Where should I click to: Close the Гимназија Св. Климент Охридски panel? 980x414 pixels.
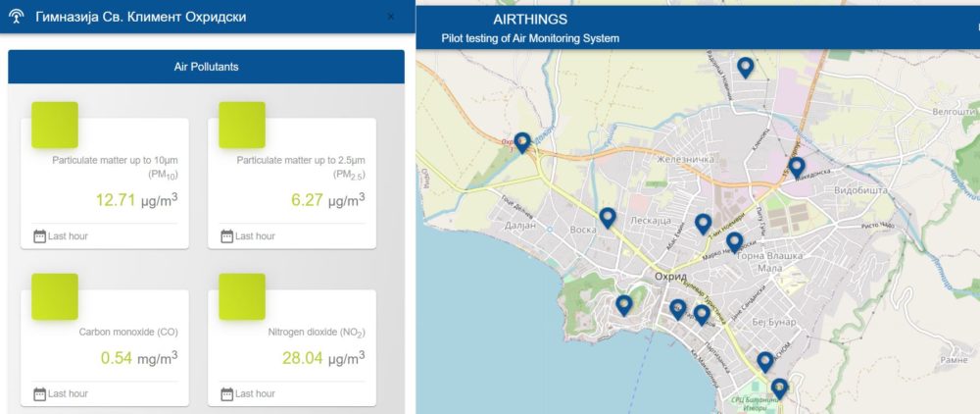coord(391,17)
